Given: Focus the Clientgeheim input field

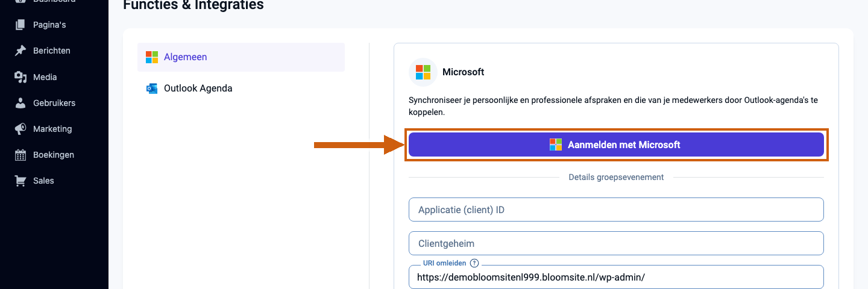Looking at the screenshot, I should tap(616, 243).
